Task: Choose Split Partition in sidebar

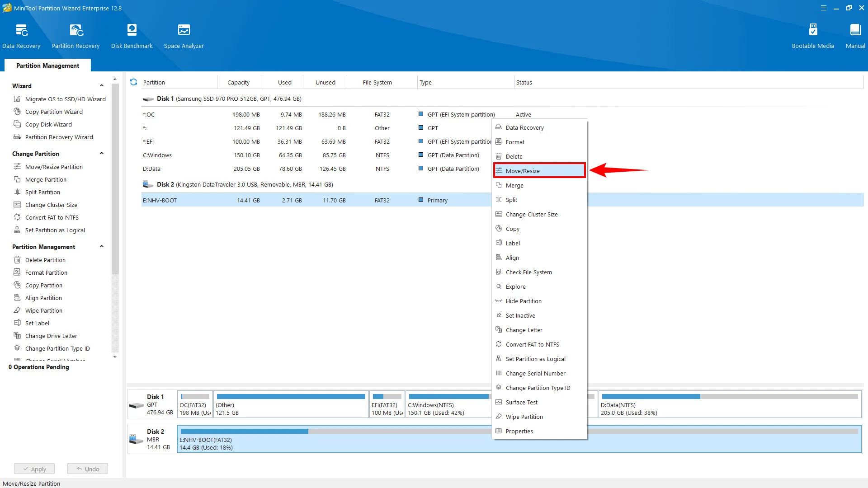Action: [37, 192]
